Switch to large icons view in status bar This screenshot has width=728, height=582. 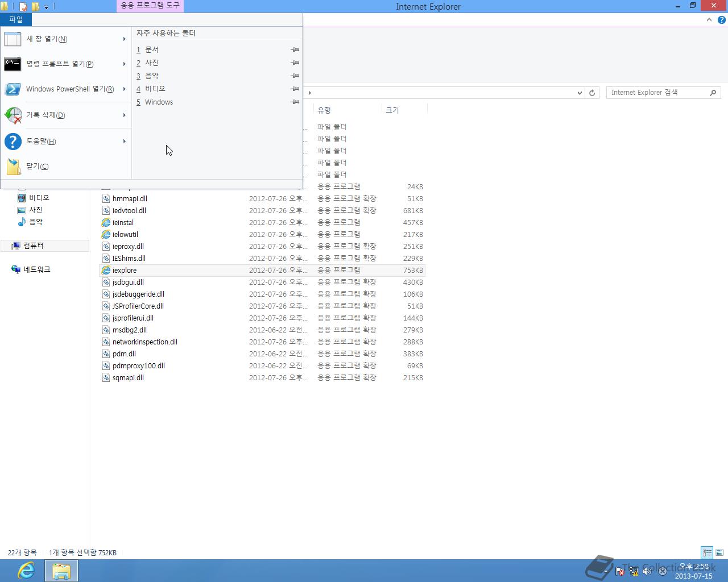tap(719, 552)
